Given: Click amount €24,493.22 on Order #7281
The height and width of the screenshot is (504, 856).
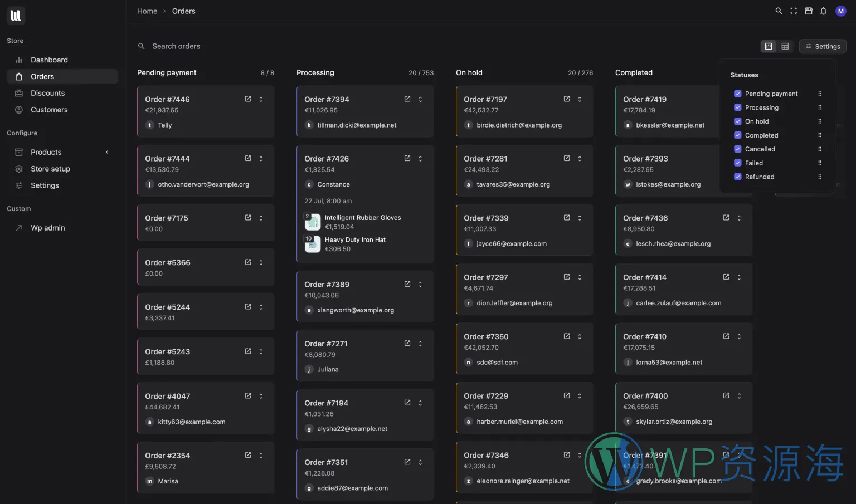Looking at the screenshot, I should point(481,170).
